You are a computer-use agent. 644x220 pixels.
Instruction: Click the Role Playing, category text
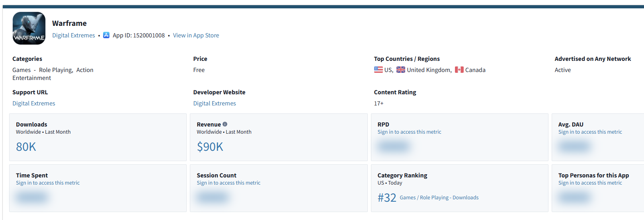(56, 70)
